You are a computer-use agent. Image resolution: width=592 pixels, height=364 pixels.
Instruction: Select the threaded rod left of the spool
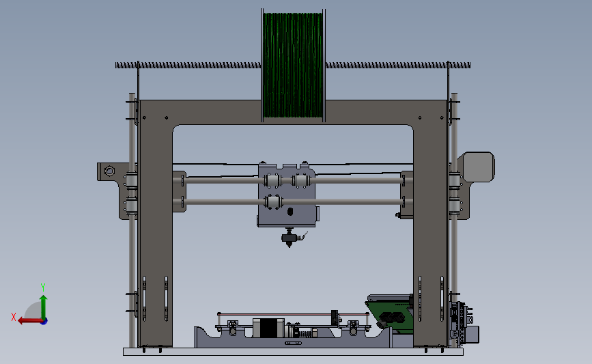188,66
